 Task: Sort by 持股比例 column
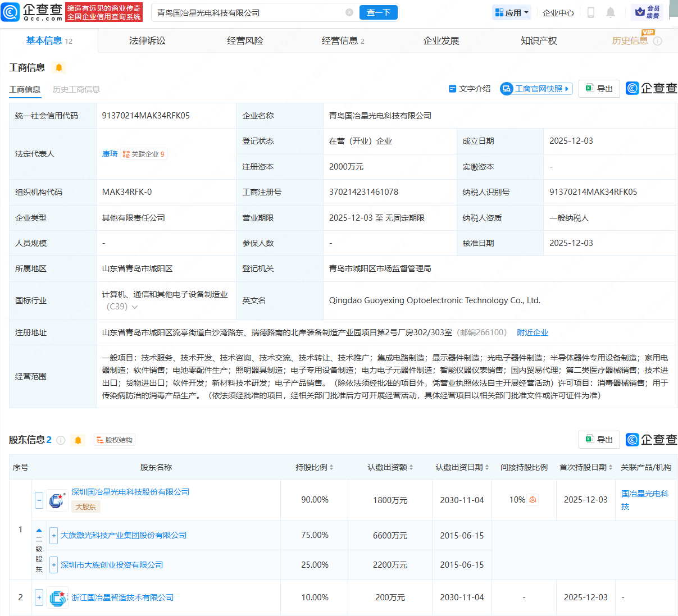315,467
